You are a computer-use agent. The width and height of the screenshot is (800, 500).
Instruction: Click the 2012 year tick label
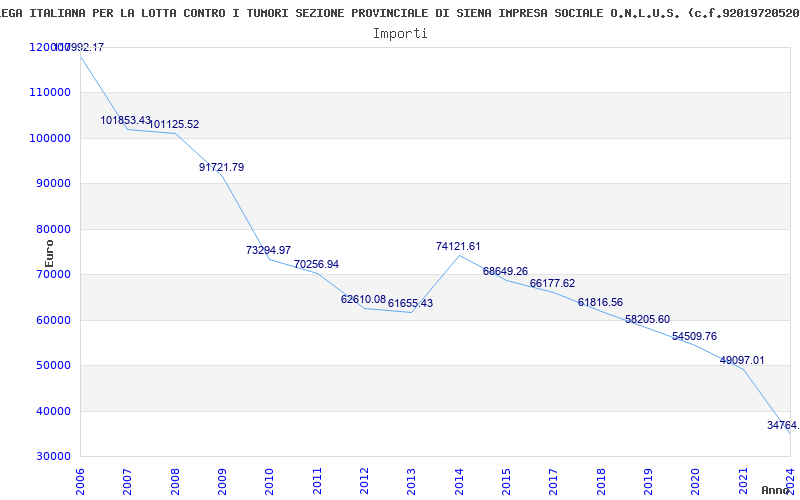point(364,482)
